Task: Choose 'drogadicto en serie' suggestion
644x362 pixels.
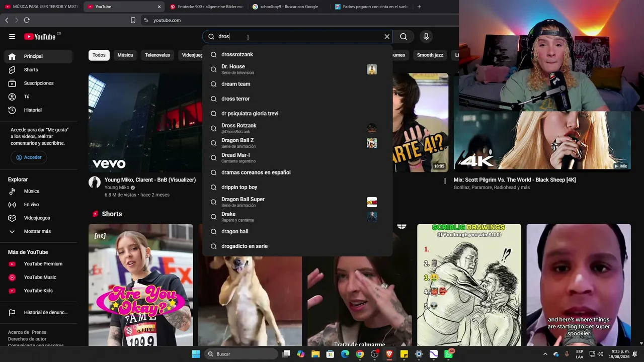Action: (297, 246)
